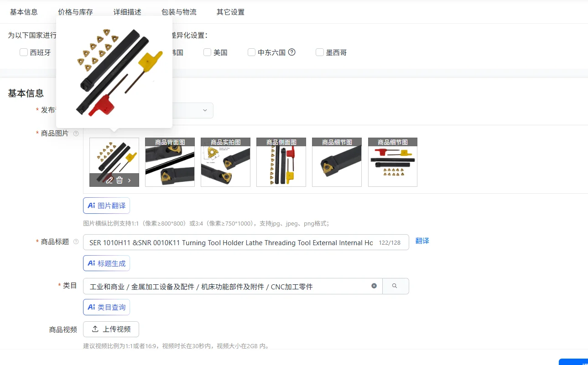Tick the 中东六国 checkbox
Screen dimensions: 588x365
(251, 52)
